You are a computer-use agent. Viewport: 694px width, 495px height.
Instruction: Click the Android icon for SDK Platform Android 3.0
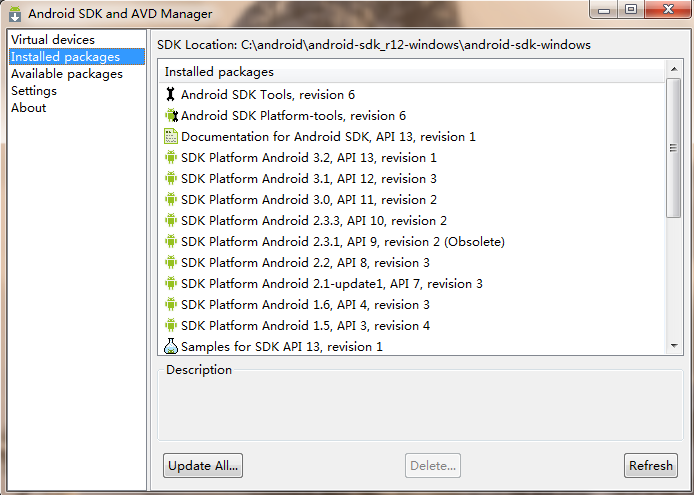point(170,199)
